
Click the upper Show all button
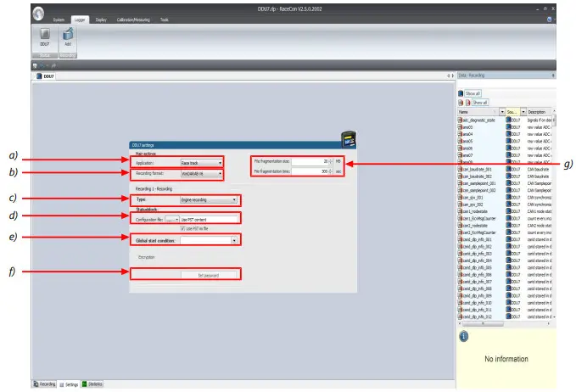click(x=473, y=93)
